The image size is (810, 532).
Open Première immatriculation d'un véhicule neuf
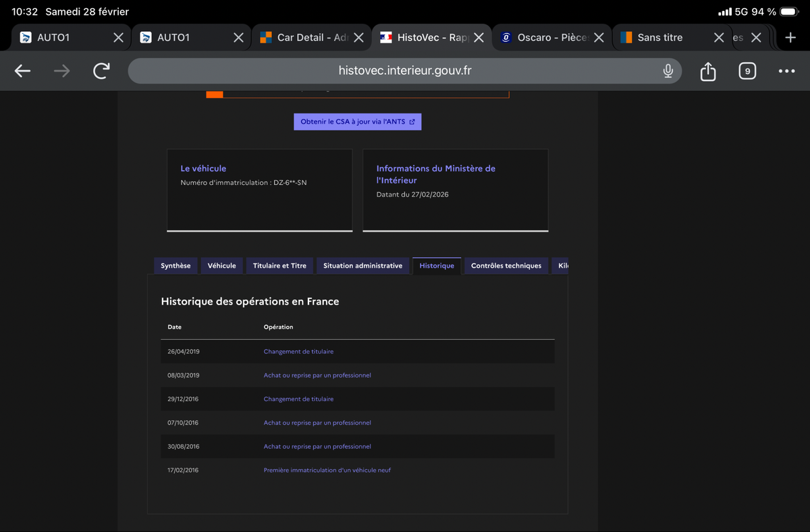point(327,470)
